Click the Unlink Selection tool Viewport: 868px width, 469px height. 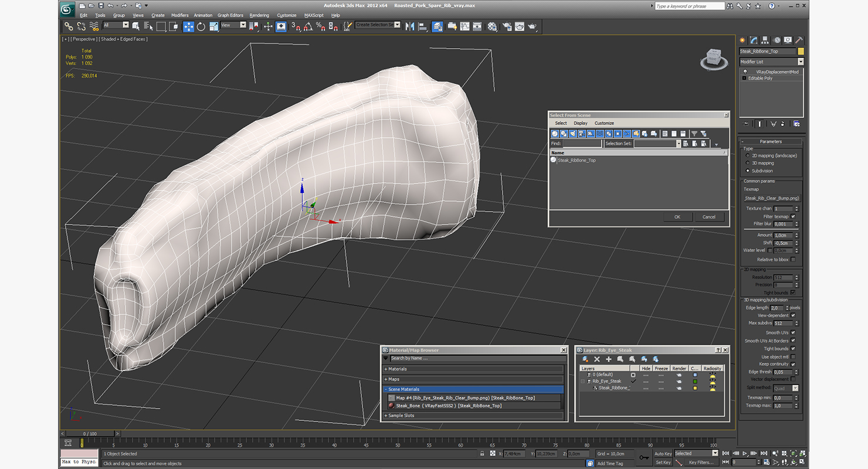[x=81, y=26]
